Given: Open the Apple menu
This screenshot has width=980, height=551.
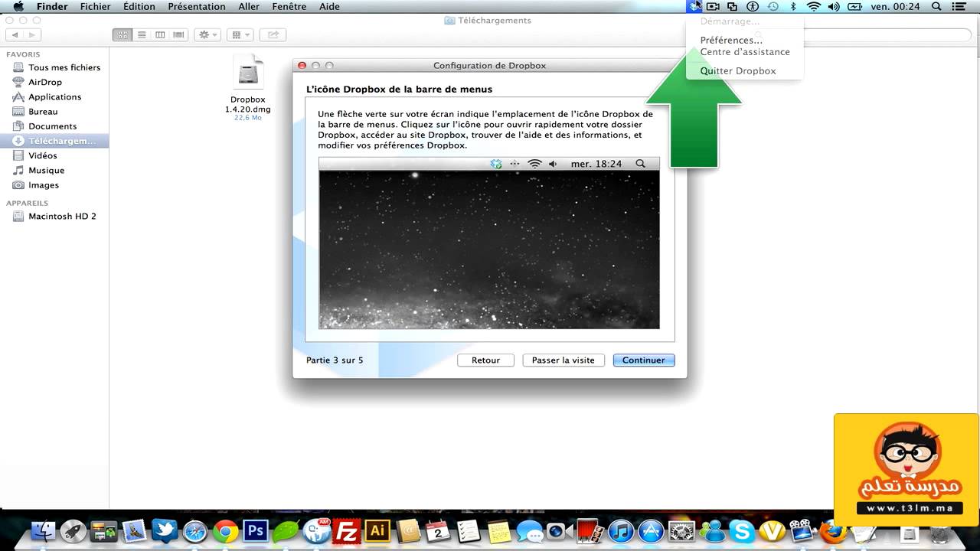Looking at the screenshot, I should pyautogui.click(x=18, y=6).
